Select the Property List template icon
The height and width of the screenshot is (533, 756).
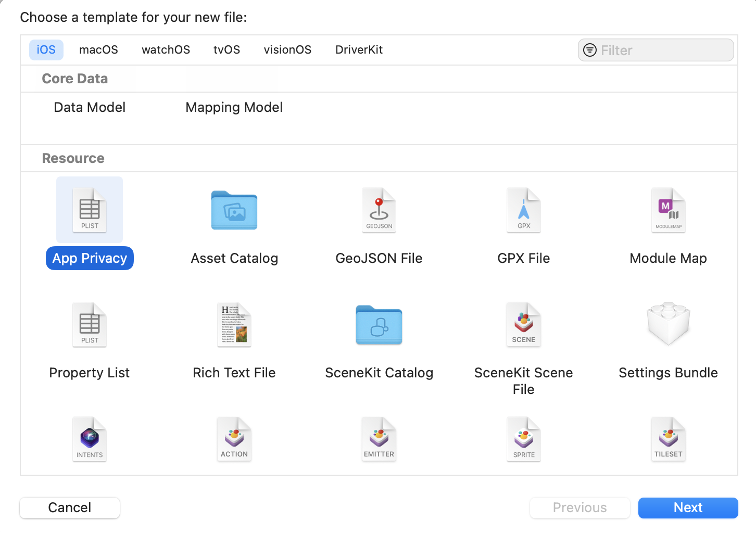click(x=90, y=325)
